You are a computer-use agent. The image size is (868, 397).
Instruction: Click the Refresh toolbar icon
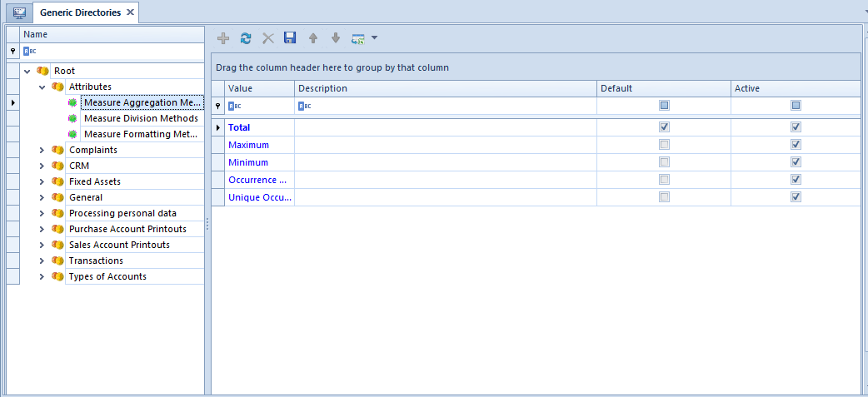[246, 38]
